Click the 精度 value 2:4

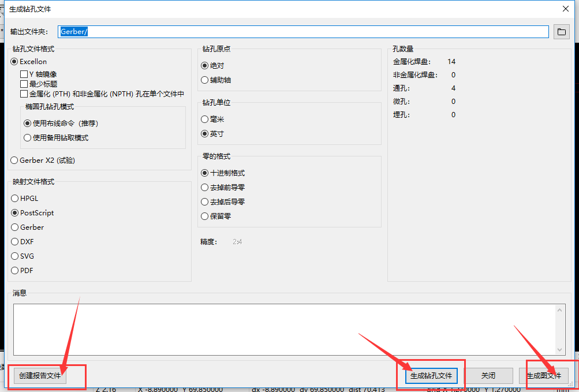coord(237,242)
